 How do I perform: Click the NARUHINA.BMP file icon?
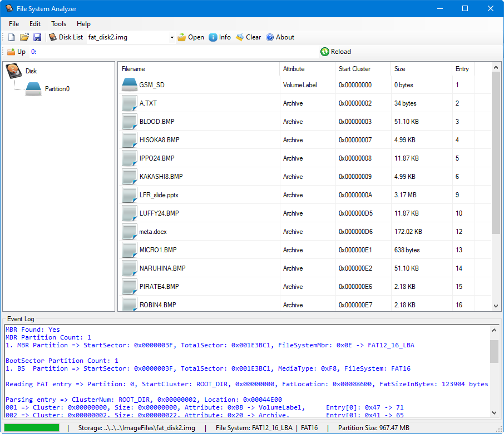[x=130, y=268]
